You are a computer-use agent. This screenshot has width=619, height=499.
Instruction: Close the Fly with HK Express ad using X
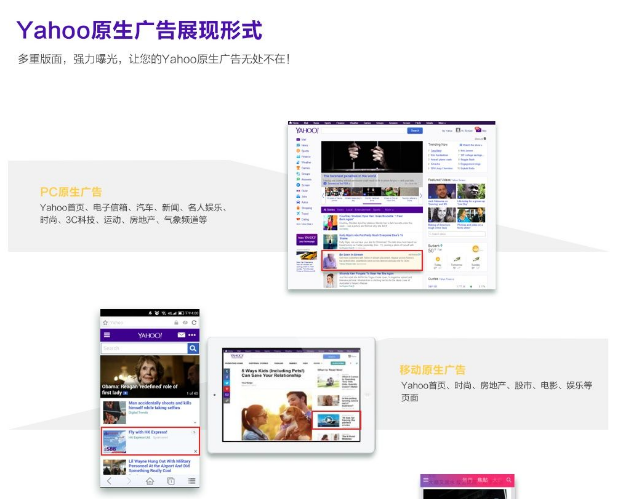[195, 451]
